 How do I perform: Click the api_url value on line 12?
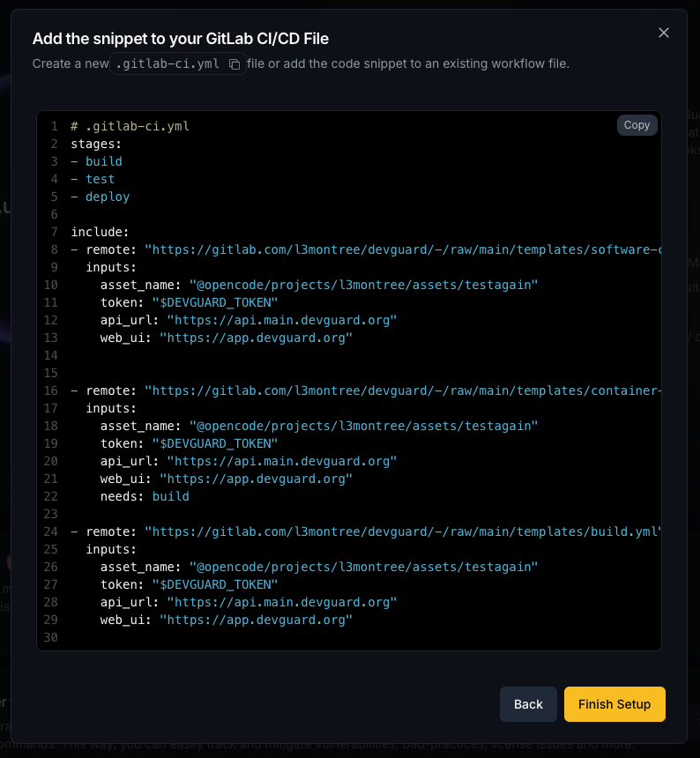[282, 320]
